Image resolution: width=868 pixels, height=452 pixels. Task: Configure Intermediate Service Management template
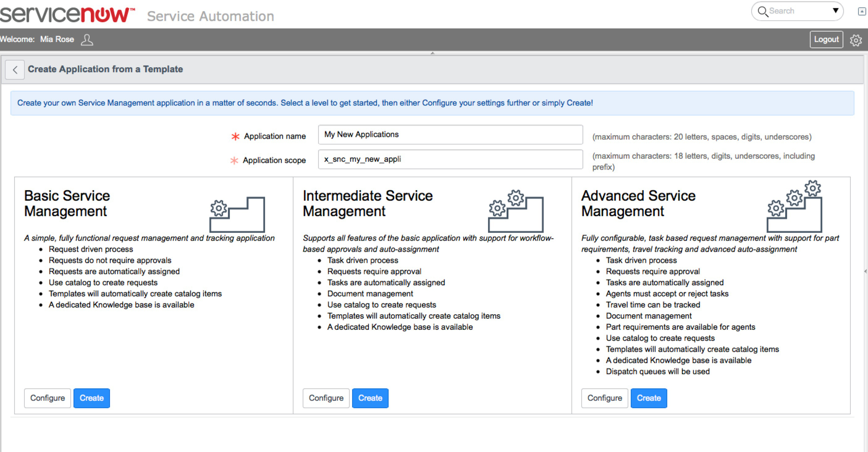pyautogui.click(x=326, y=398)
